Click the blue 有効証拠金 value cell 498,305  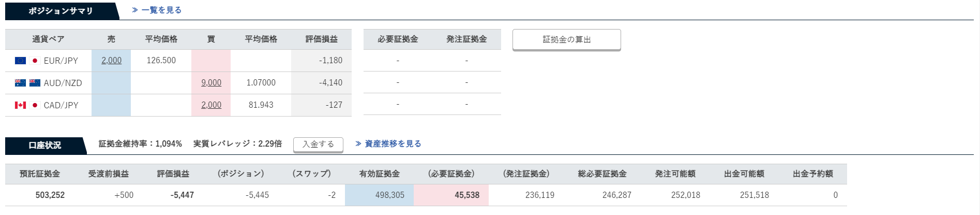379,195
